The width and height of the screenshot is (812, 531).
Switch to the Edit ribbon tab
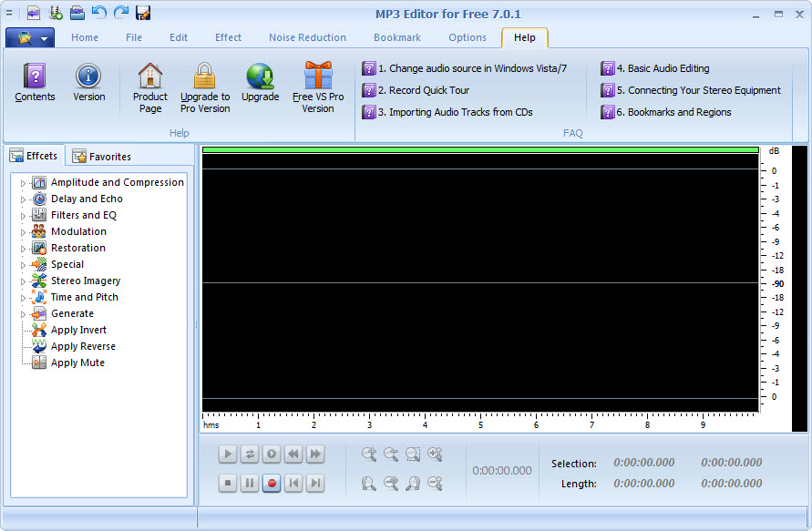coord(178,37)
